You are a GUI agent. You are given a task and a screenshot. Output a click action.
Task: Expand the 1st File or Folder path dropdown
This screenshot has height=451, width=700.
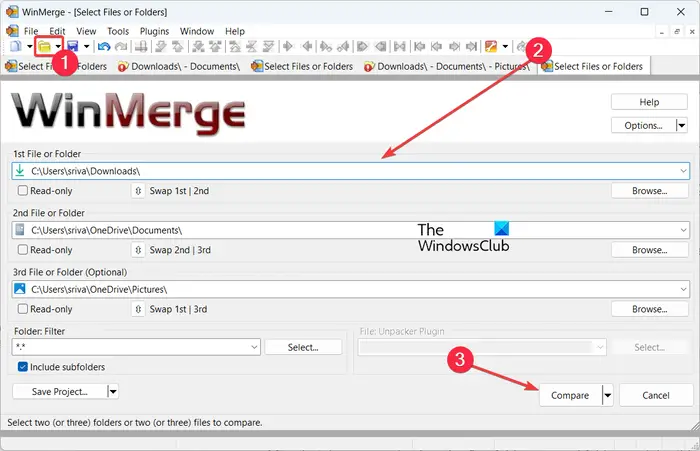pyautogui.click(x=683, y=171)
